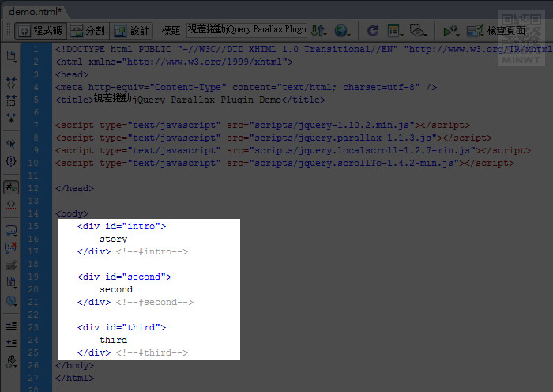Open the Recent Snippets menu
The image size is (553, 392).
pyautogui.click(x=11, y=283)
